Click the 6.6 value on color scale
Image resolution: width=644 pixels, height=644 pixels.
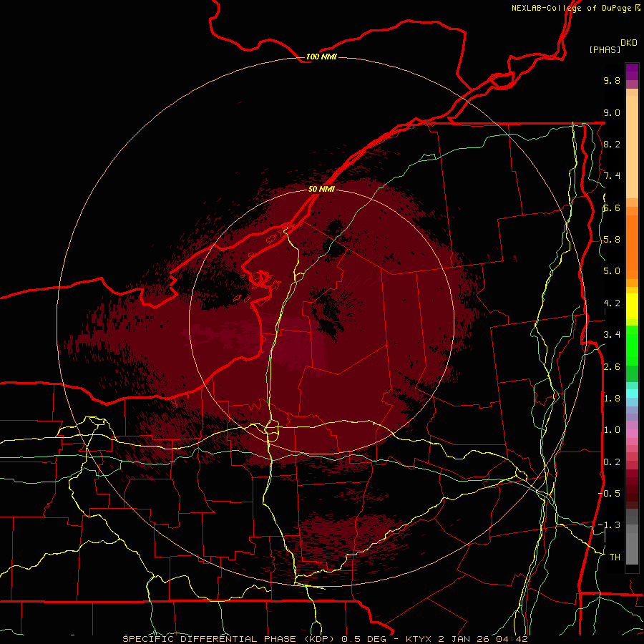(612, 208)
